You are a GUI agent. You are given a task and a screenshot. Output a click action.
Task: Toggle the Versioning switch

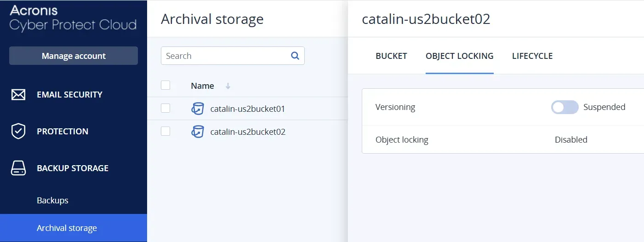tap(564, 107)
